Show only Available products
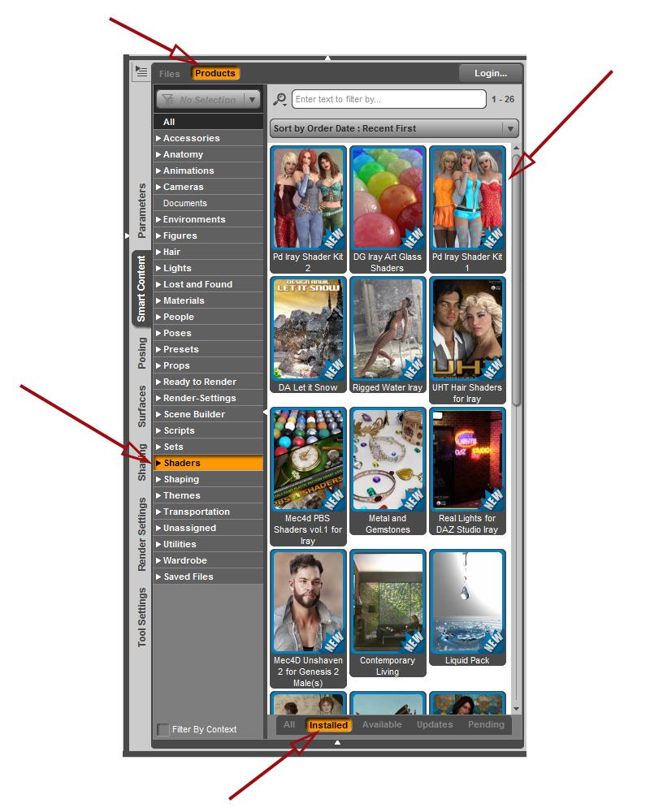 (381, 724)
